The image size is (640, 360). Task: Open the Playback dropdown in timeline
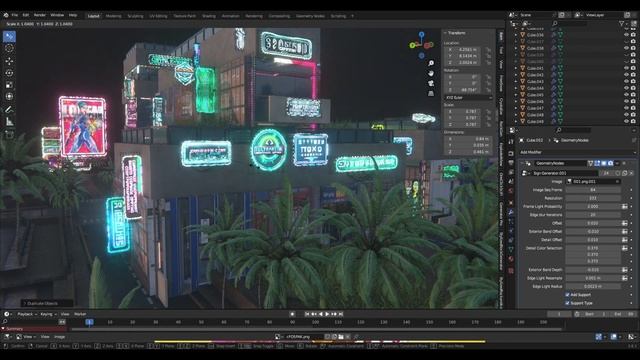27,314
